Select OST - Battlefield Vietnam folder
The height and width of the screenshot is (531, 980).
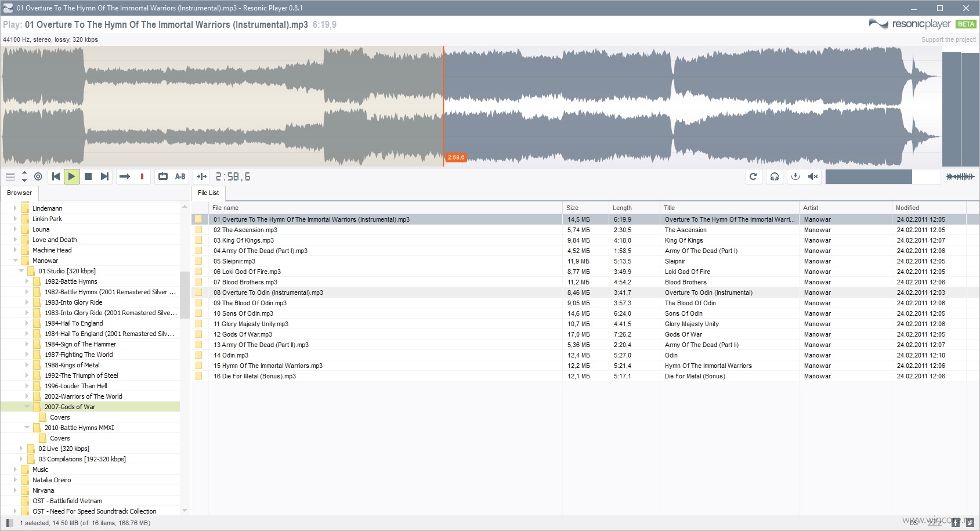tap(67, 501)
